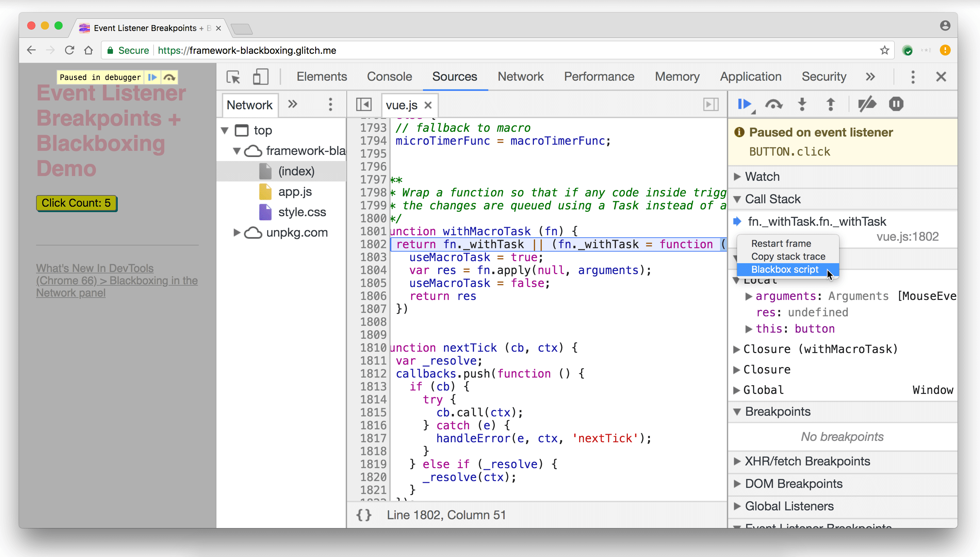Click the Pause on exceptions icon
Screen dimensions: 980x557
click(x=897, y=105)
